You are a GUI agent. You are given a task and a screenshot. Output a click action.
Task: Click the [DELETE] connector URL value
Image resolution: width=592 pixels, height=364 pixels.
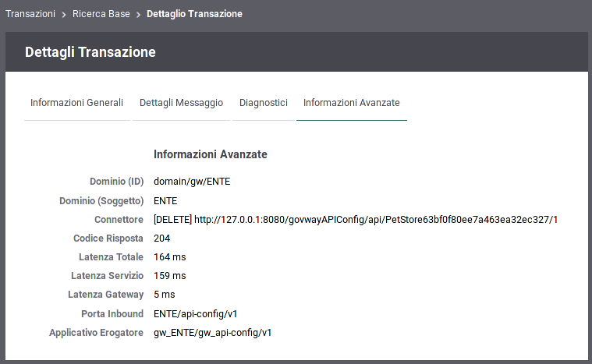click(356, 220)
